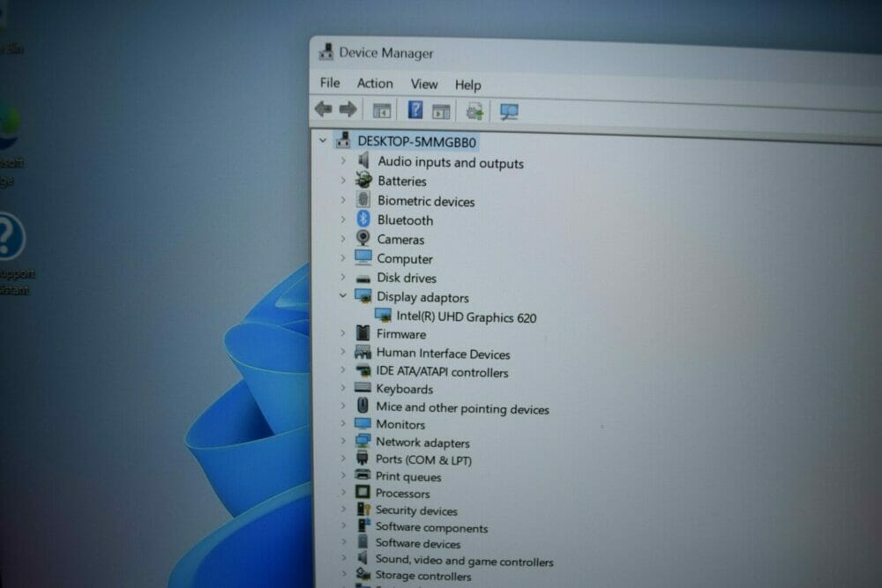
Task: Open the File menu
Action: click(330, 83)
